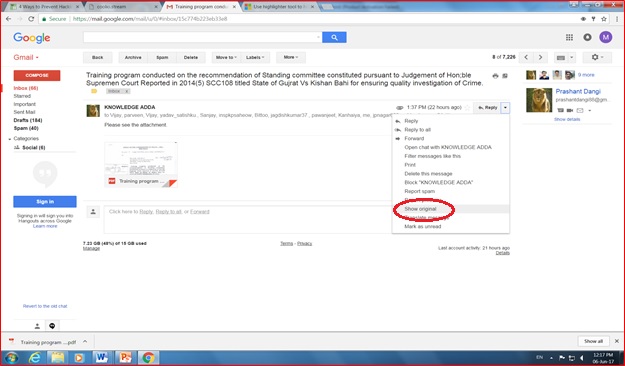The height and width of the screenshot is (366, 625).
Task: Click the email contact icon under Prashant Dangi
Action: [580, 110]
